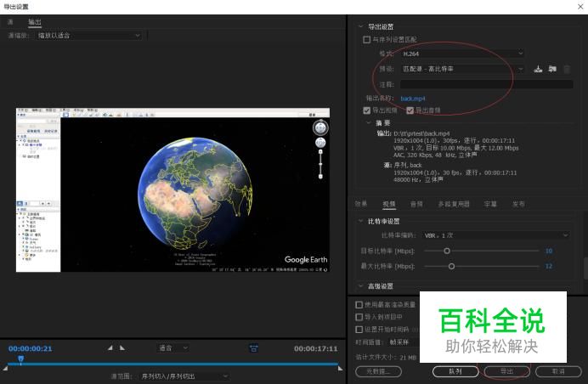Screen dimensions: 588x384
Task: Open the 效果 tab
Action: pos(361,204)
